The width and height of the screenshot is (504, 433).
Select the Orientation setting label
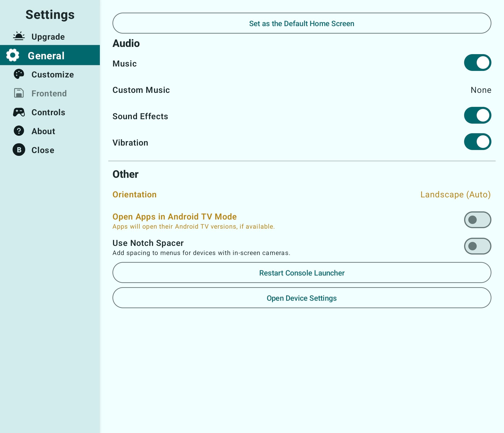click(134, 195)
